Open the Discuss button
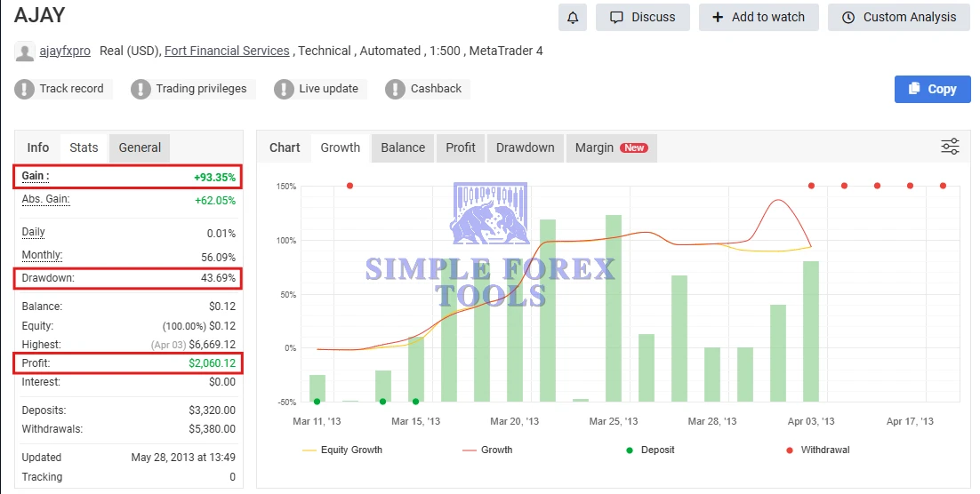 pos(642,18)
